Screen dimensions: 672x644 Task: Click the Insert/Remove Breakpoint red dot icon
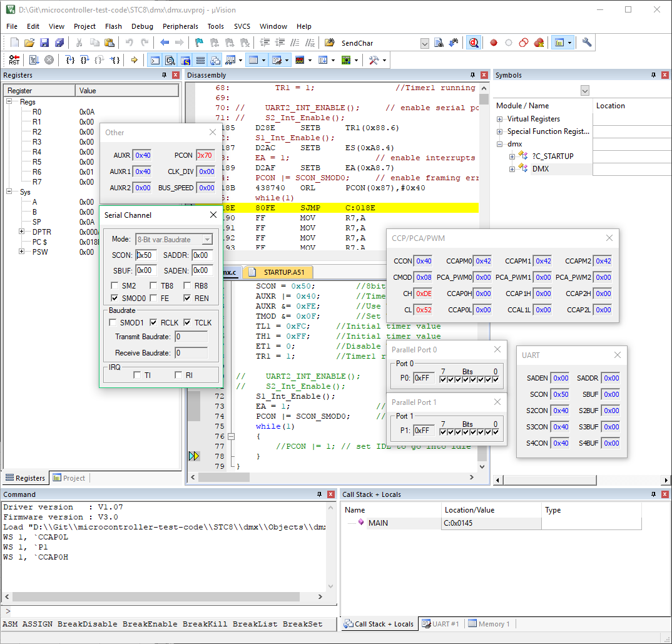494,43
